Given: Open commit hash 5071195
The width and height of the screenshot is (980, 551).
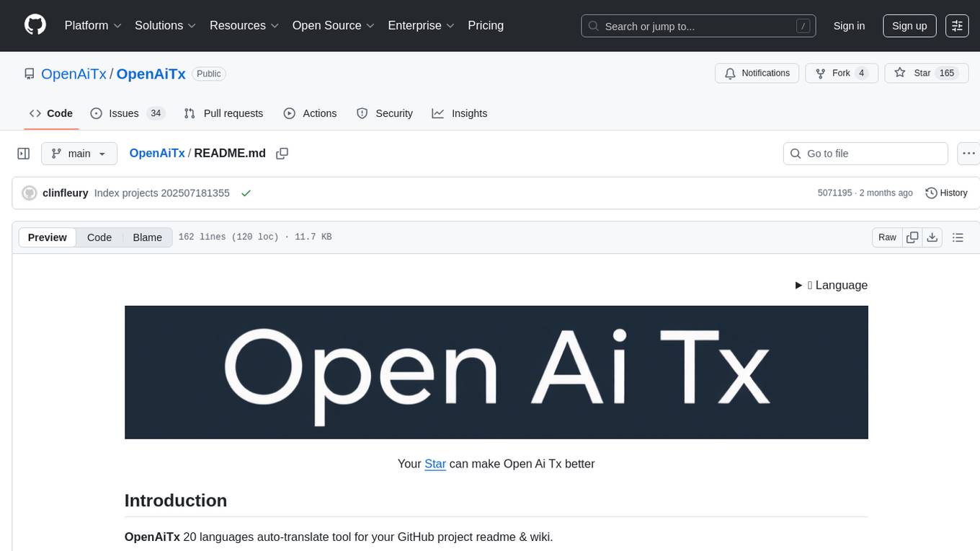Looking at the screenshot, I should (835, 193).
